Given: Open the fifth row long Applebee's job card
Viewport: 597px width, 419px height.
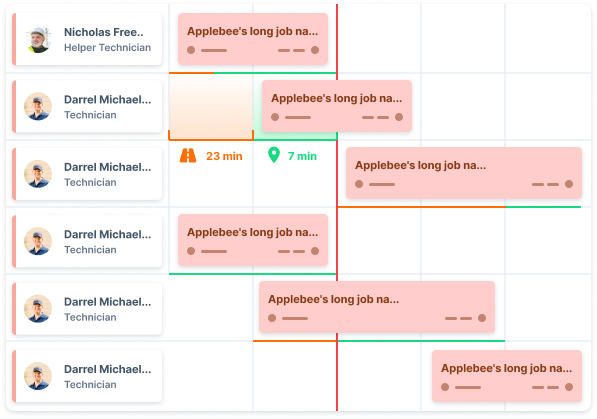Looking at the screenshot, I should [377, 307].
